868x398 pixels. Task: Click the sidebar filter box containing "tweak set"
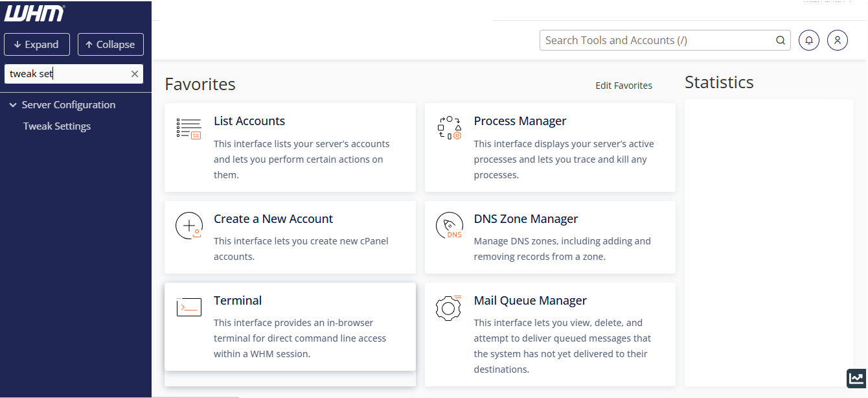click(x=65, y=74)
